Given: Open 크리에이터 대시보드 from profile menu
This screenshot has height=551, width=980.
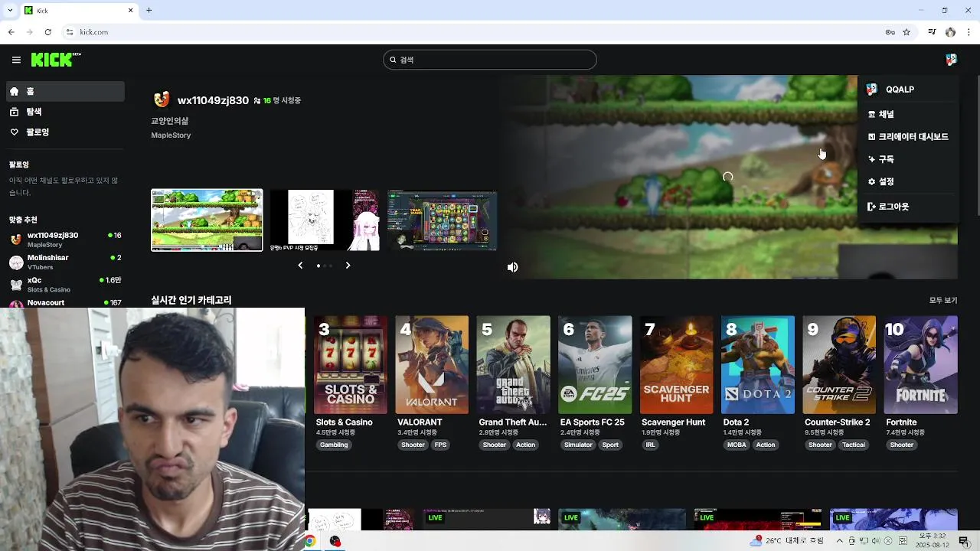Looking at the screenshot, I should pyautogui.click(x=908, y=136).
